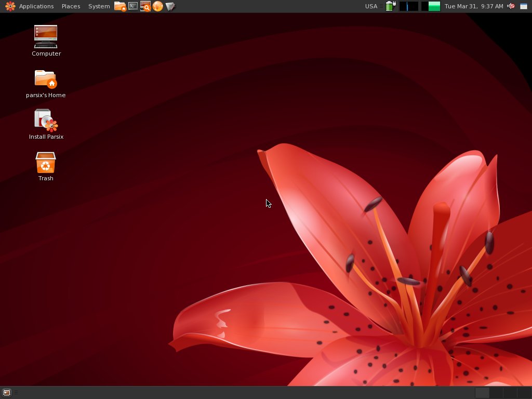Image resolution: width=532 pixels, height=399 pixels.
Task: Open the Trash desktop icon
Action: click(46, 163)
